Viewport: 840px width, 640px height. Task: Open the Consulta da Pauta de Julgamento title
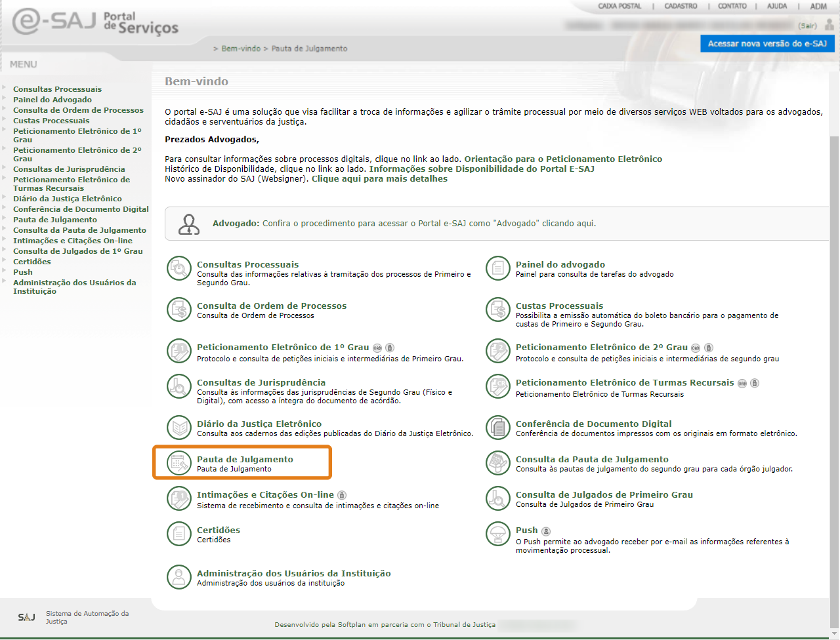592,460
